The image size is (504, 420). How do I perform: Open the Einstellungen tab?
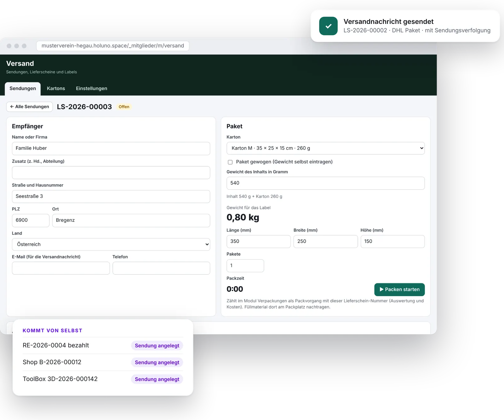(x=91, y=89)
